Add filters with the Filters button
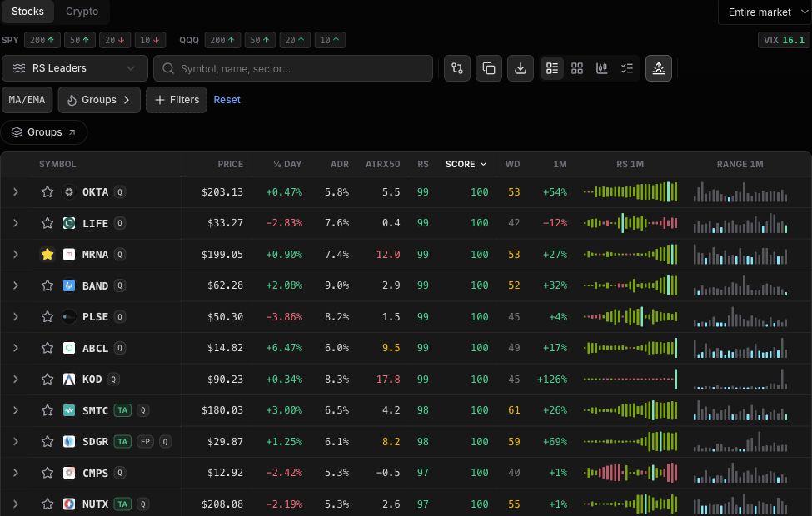The width and height of the screenshot is (812, 516). point(177,100)
